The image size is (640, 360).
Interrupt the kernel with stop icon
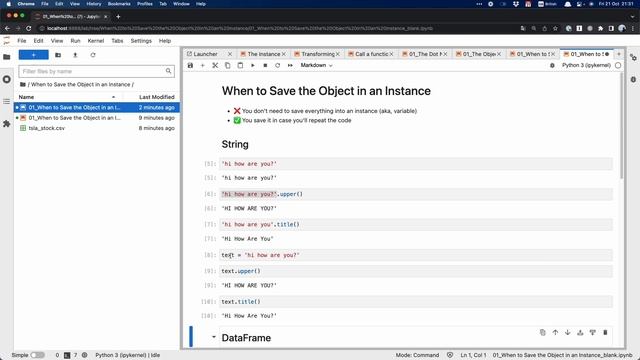coord(265,65)
